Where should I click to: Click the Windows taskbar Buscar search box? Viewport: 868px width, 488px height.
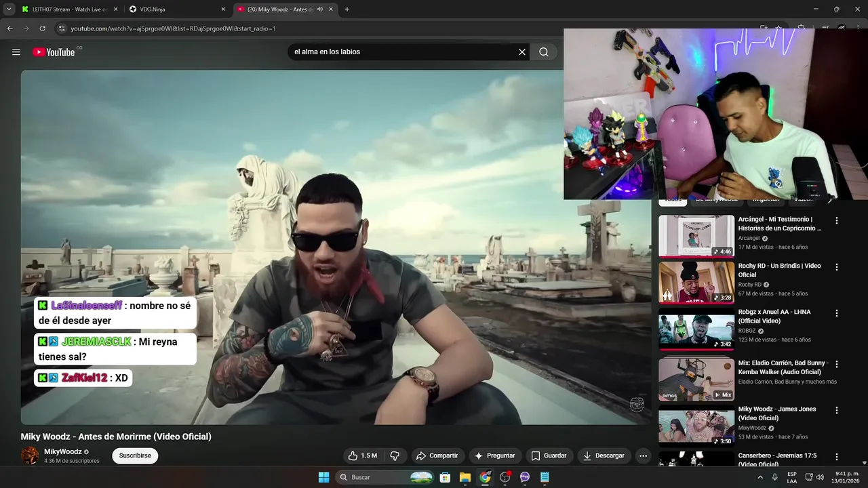click(385, 477)
